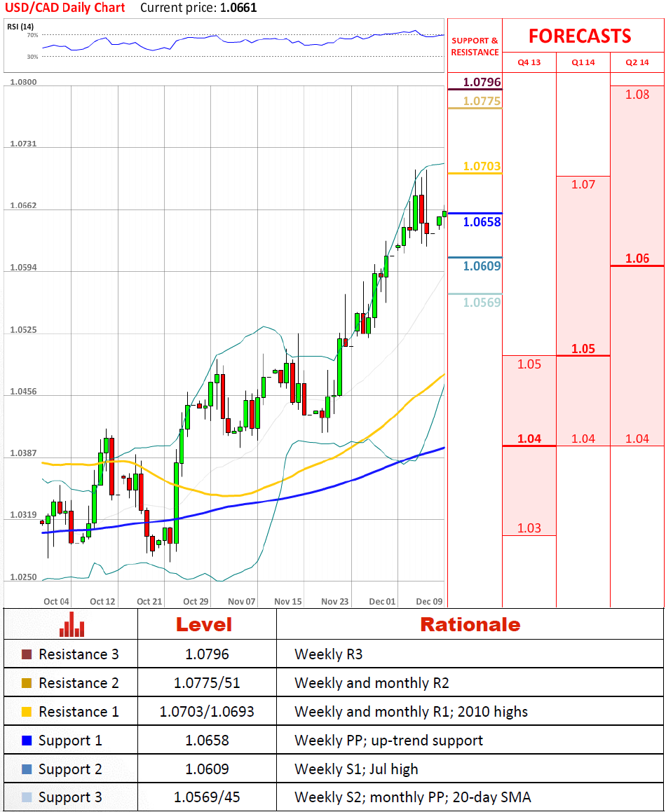666x812 pixels.
Task: Click the Level column header
Action: click(204, 624)
